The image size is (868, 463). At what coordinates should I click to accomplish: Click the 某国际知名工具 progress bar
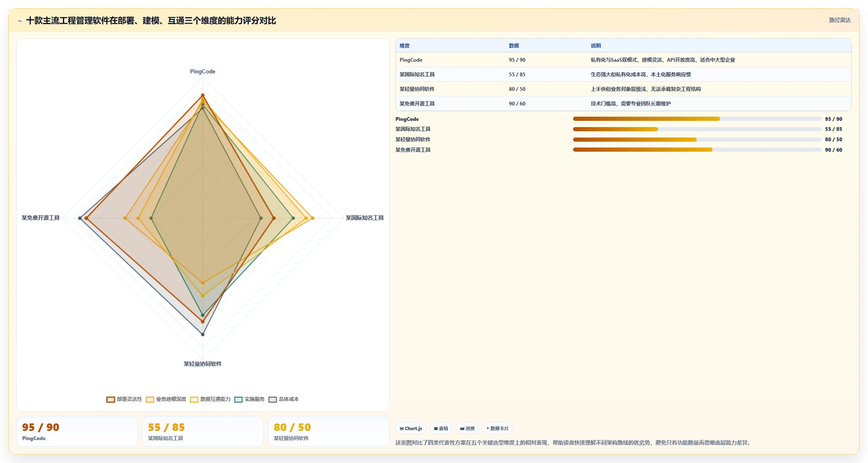pos(697,129)
